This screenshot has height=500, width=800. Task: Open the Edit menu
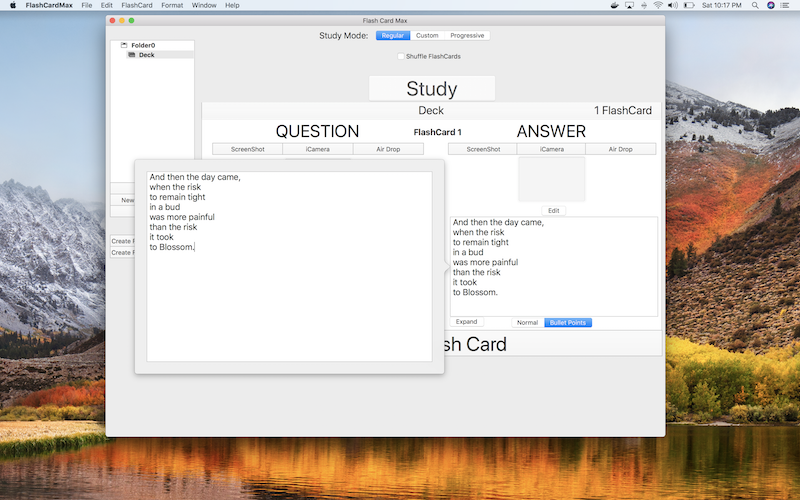(107, 5)
